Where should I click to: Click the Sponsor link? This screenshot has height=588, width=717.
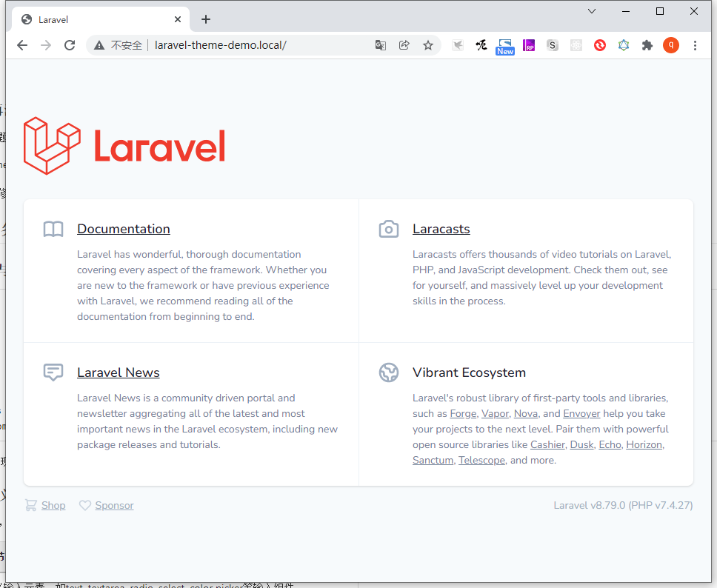[x=114, y=505]
